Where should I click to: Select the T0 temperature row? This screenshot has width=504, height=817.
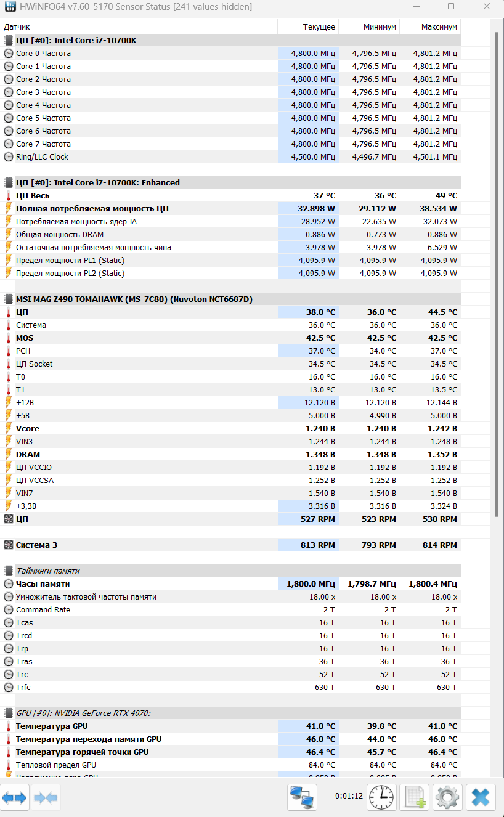pyautogui.click(x=230, y=377)
